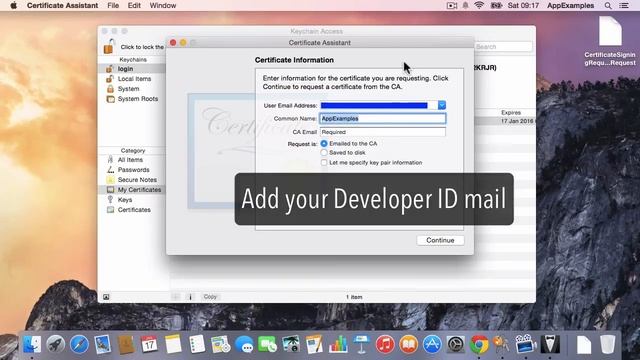Open the Edit menu

click(x=134, y=6)
